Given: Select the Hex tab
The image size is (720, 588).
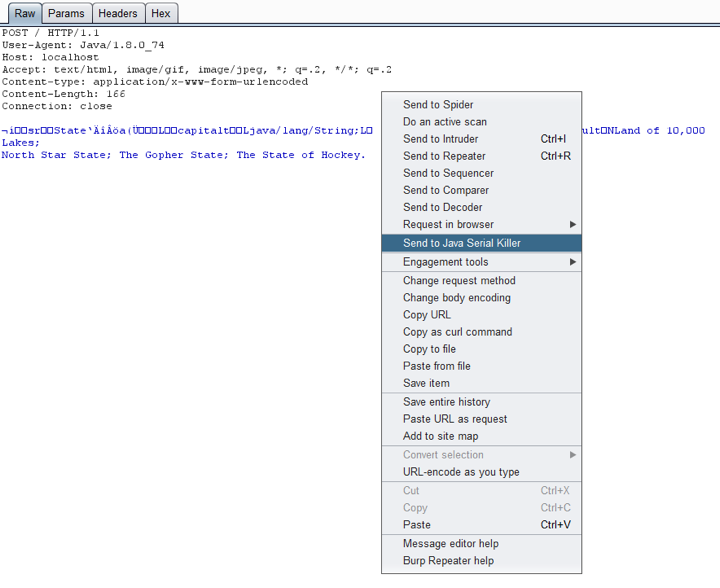Looking at the screenshot, I should point(160,14).
